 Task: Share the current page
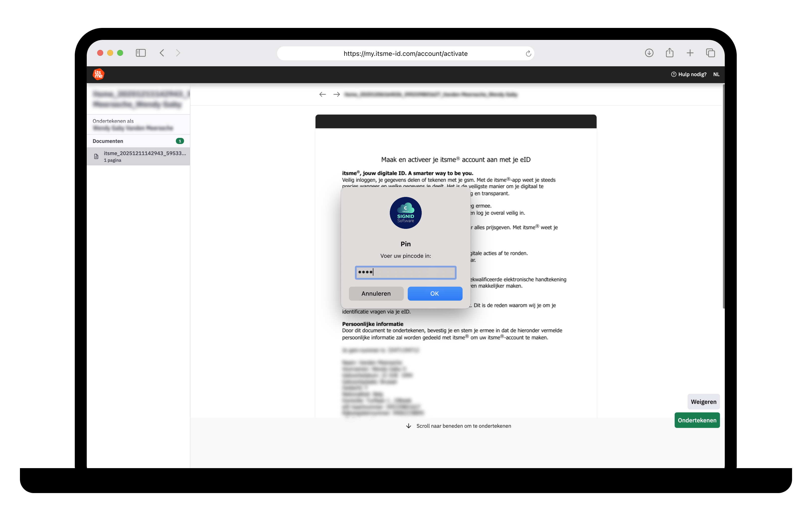point(669,53)
